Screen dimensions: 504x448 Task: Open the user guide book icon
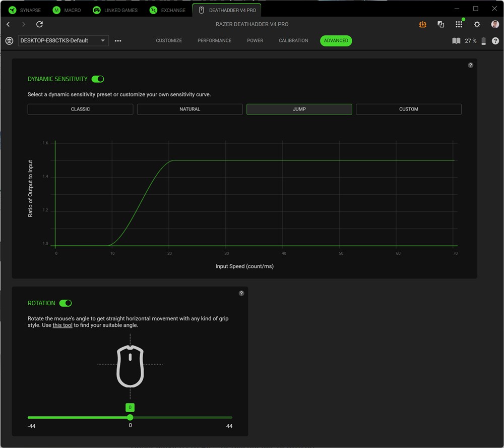[456, 41]
